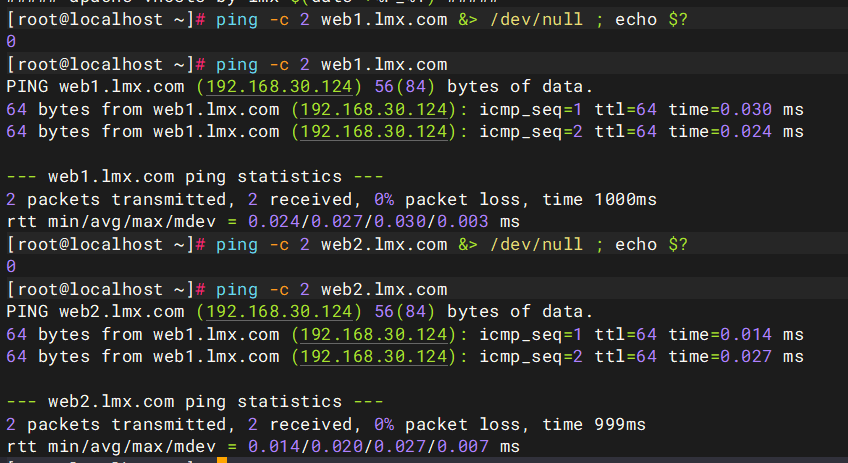Click the value 'time=0.014'
This screenshot has height=463, width=848.
(x=720, y=334)
